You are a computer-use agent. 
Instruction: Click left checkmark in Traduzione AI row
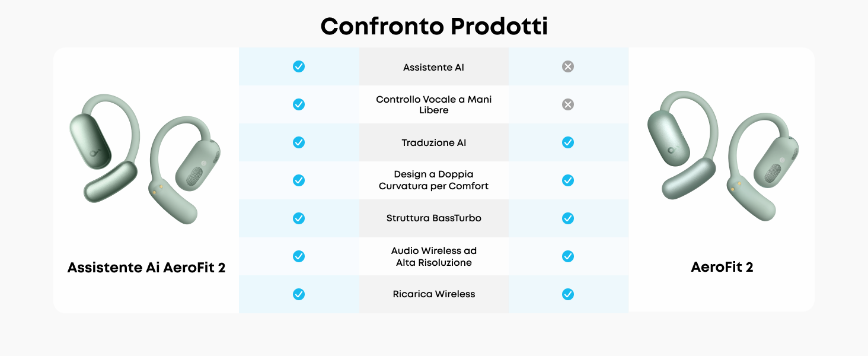pyautogui.click(x=299, y=142)
